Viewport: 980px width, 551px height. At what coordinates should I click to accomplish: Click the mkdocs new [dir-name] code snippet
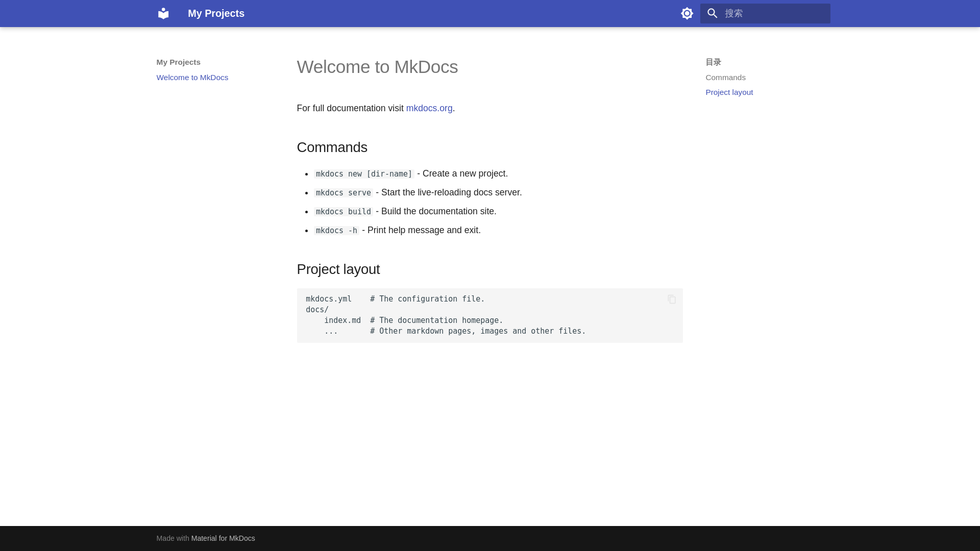click(x=364, y=174)
